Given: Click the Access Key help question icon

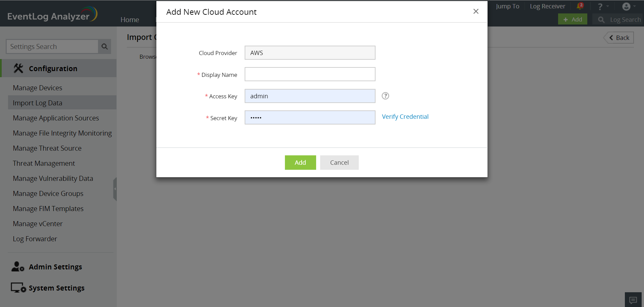Looking at the screenshot, I should [385, 96].
